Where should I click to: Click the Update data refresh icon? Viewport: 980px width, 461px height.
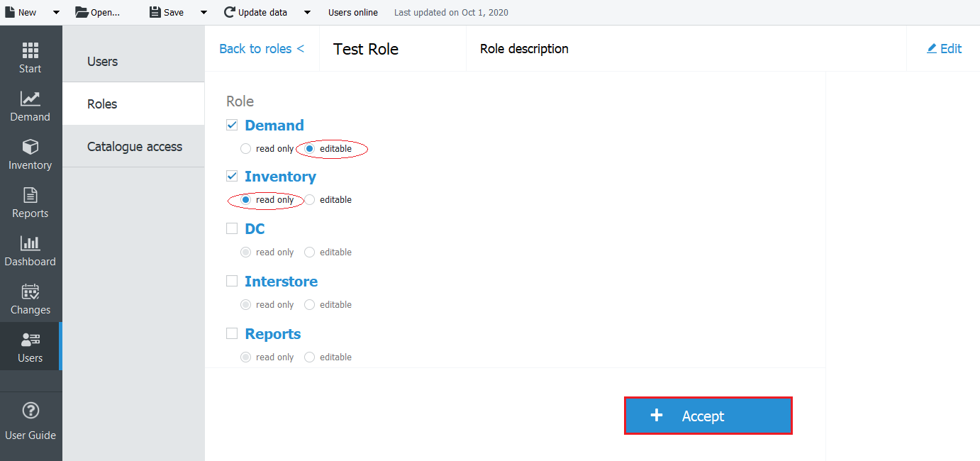click(229, 12)
